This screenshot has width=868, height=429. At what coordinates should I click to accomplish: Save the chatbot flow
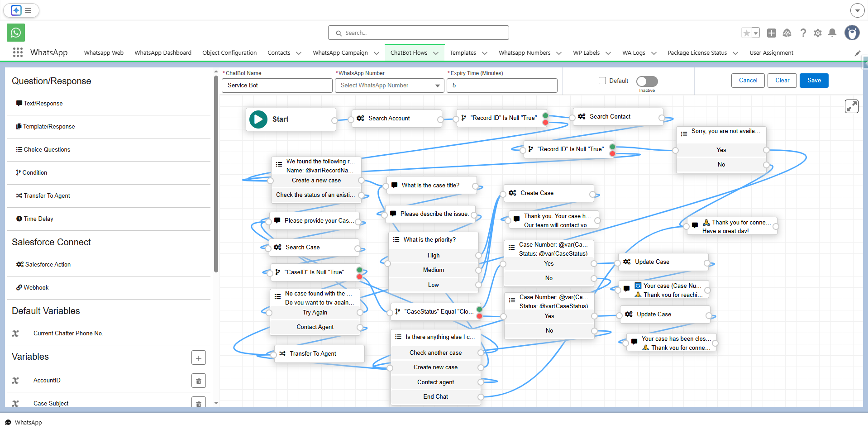coord(814,81)
